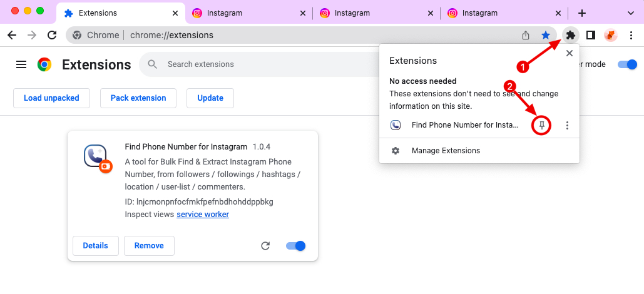Open the Chrome three-dot menu

631,35
